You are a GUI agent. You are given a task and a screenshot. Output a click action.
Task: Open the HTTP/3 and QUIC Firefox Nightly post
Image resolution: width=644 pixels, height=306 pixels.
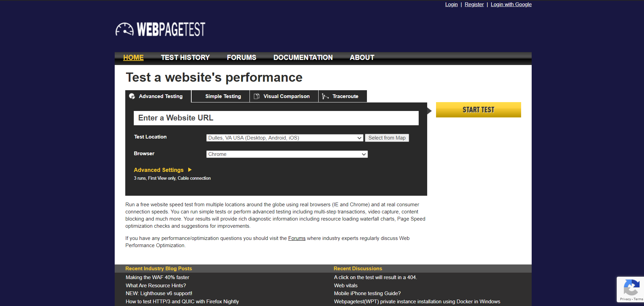[x=182, y=302]
